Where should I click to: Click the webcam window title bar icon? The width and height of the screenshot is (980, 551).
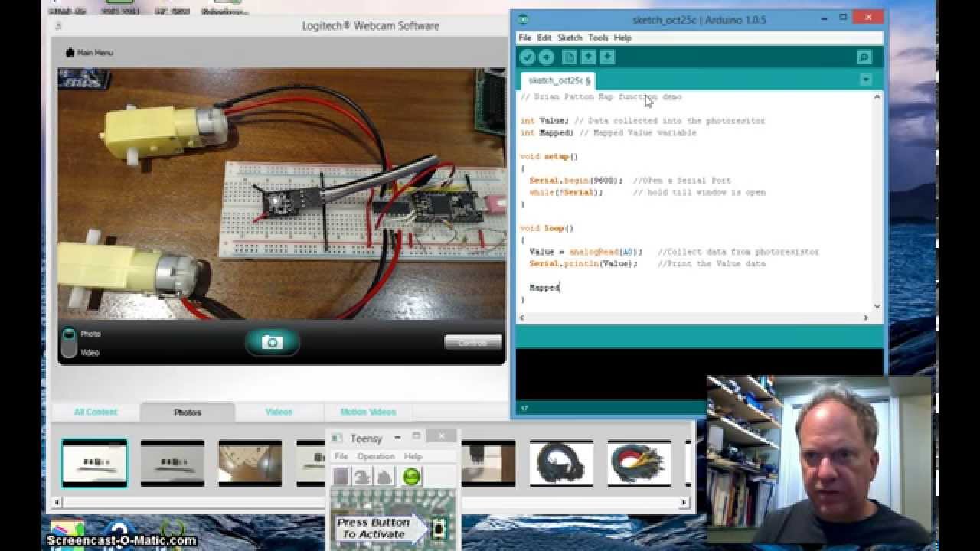coord(58,26)
